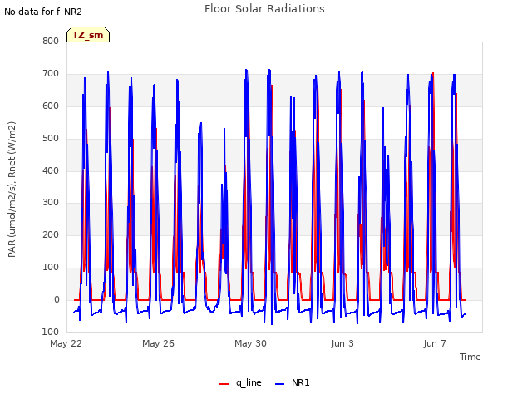Click the TZ_sm annotation label
532x399 pixels.
[88, 35]
